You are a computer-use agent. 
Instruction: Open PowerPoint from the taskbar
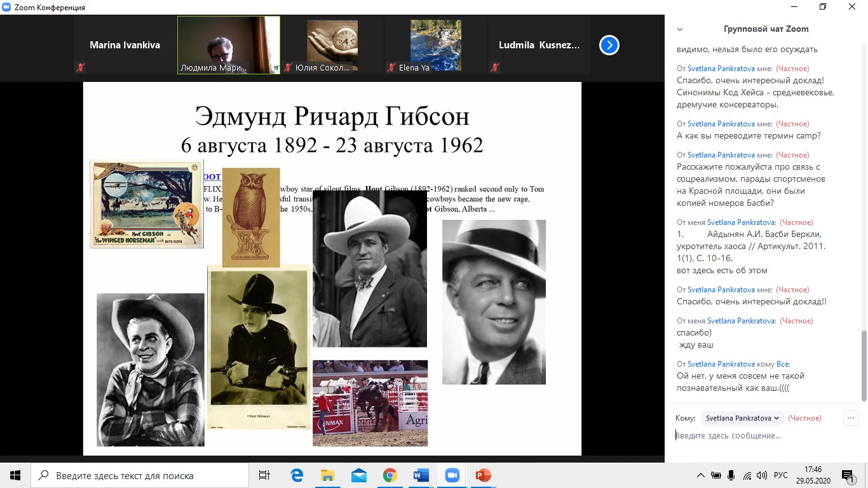coord(484,475)
